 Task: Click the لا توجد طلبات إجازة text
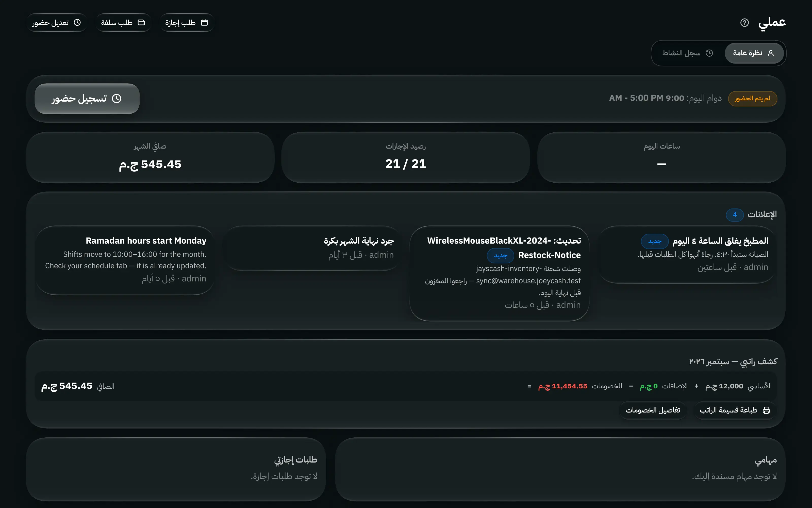(284, 477)
